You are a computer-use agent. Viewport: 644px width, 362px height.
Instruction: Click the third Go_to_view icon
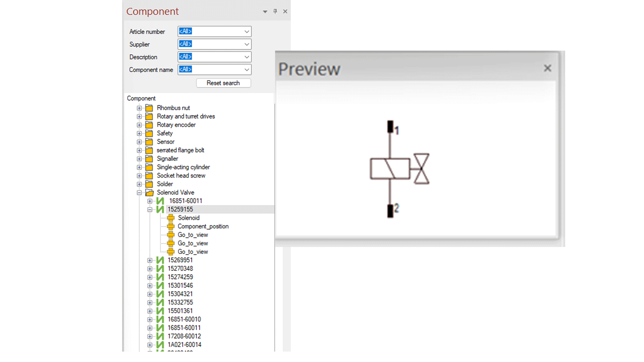pyautogui.click(x=172, y=251)
